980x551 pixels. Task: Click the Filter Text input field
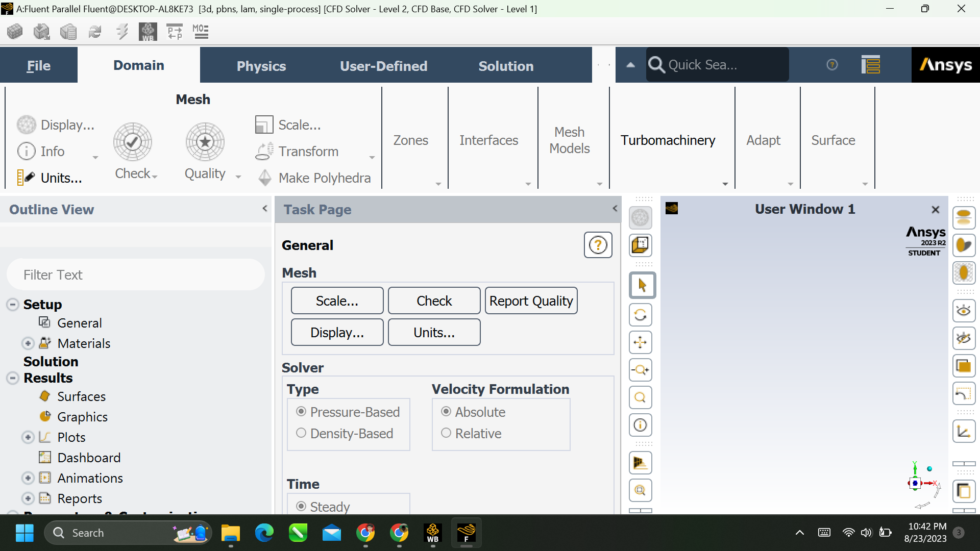[x=136, y=275]
